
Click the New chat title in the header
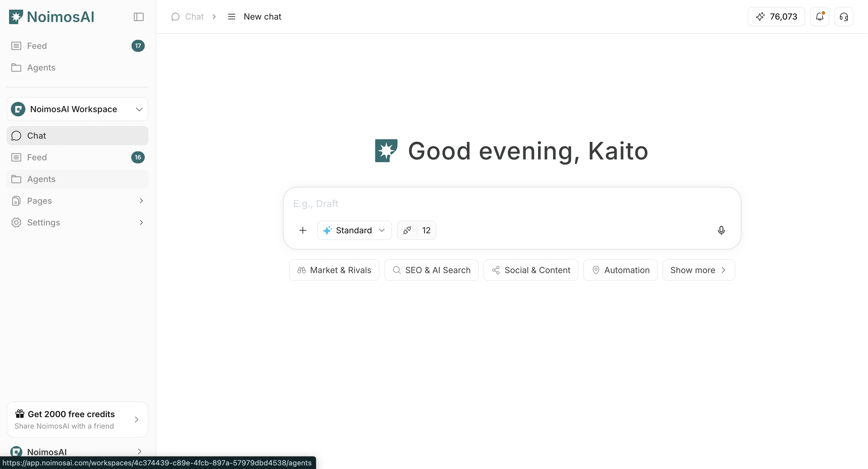(262, 17)
